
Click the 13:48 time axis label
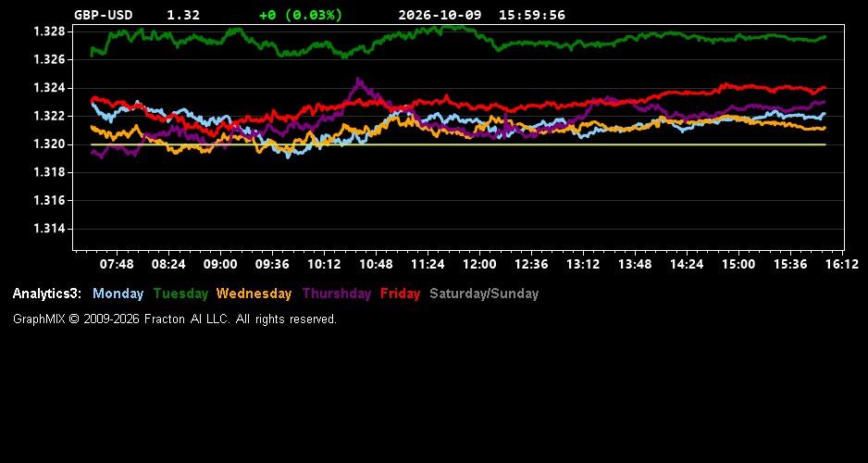tap(635, 264)
